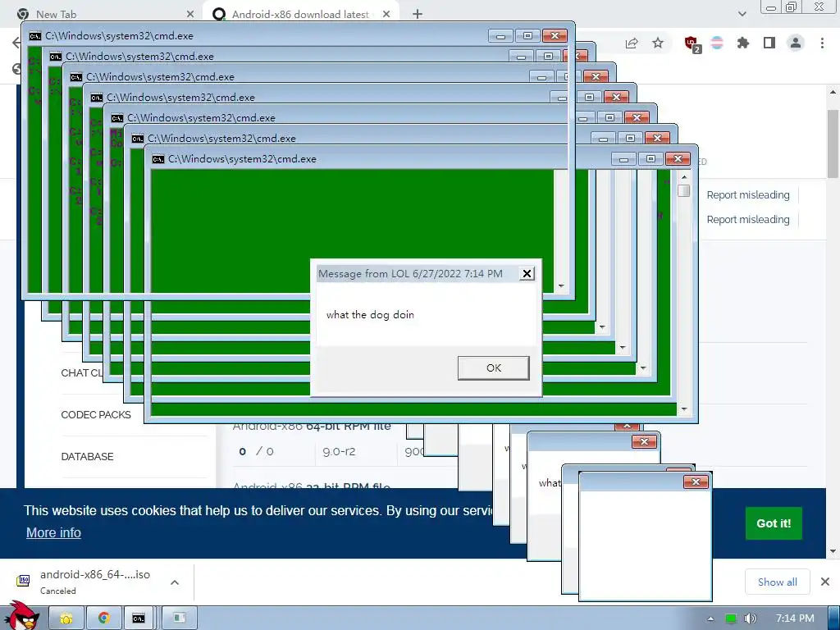Click the CHAT CL category
This screenshot has width=840, height=630.
point(81,373)
